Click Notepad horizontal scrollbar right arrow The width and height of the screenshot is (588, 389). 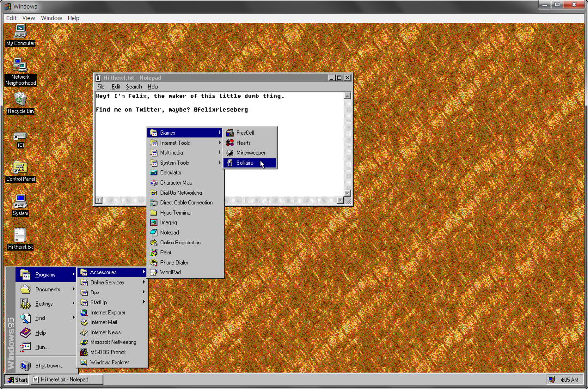(340, 200)
